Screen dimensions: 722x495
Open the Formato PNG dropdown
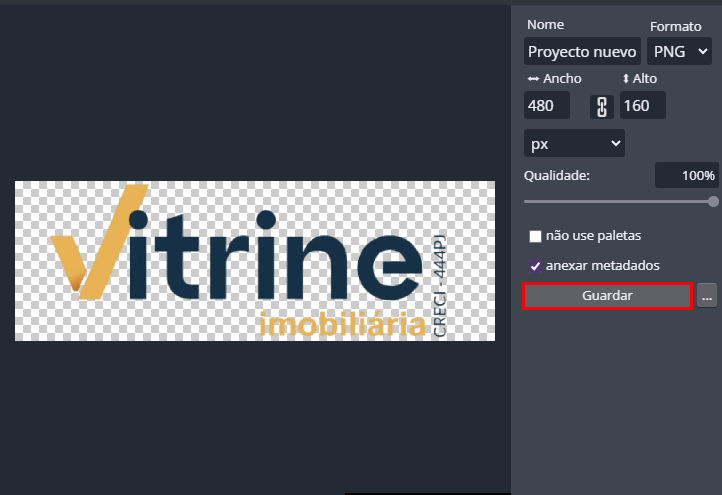click(680, 51)
